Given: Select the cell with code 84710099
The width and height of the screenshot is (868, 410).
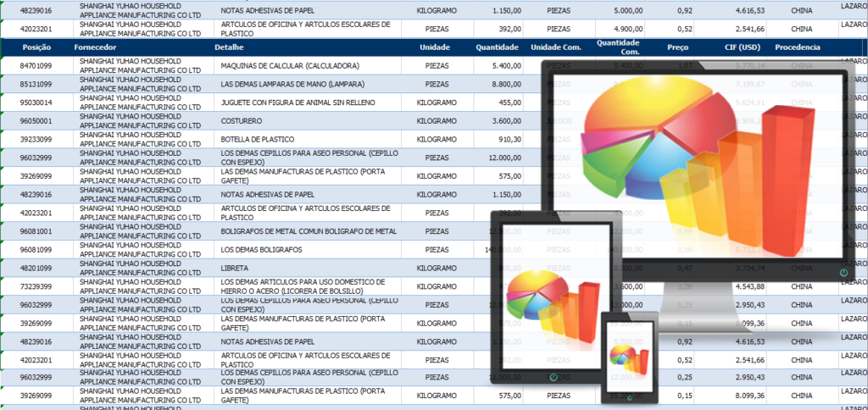Looking at the screenshot, I should [x=37, y=65].
